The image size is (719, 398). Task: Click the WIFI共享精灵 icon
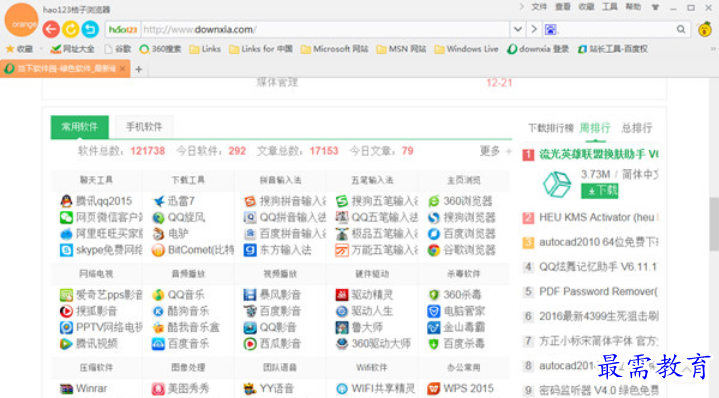tap(342, 389)
